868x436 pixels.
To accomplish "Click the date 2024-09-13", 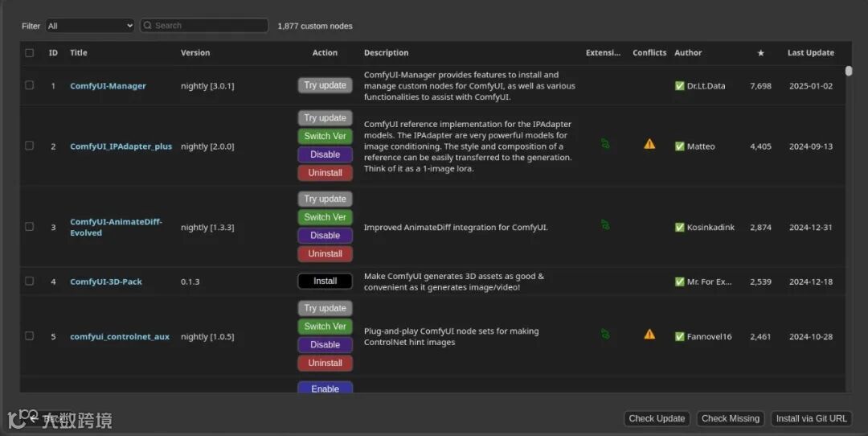I will tap(811, 146).
